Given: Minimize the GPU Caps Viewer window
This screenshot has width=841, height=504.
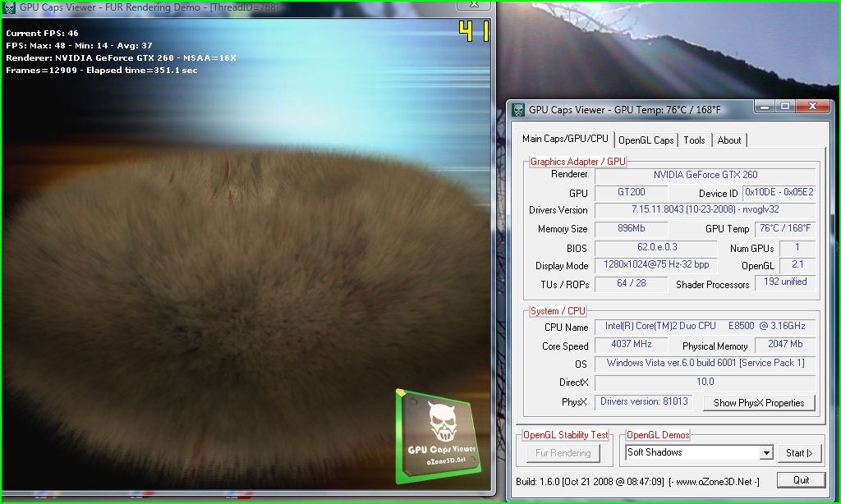Looking at the screenshot, I should tap(765, 107).
